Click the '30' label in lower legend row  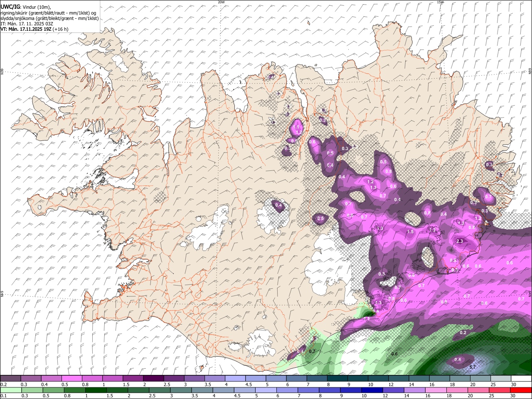click(513, 396)
